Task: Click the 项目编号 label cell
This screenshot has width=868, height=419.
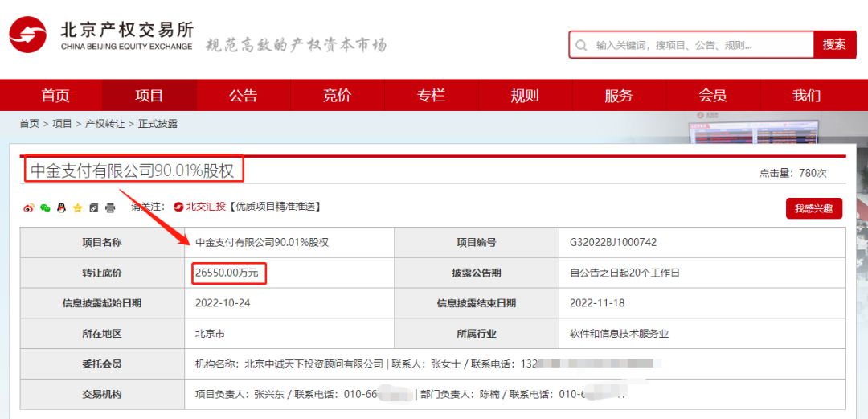Action: [x=476, y=242]
